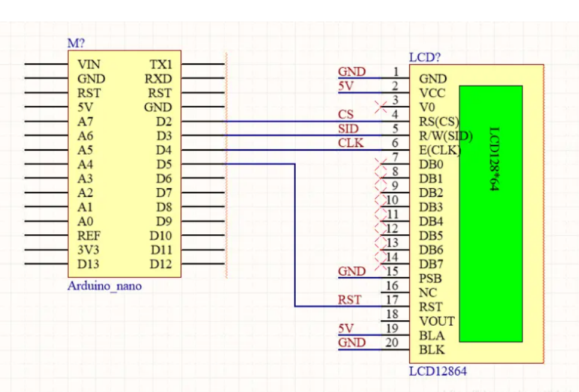Select the A0 pin label

(85, 222)
